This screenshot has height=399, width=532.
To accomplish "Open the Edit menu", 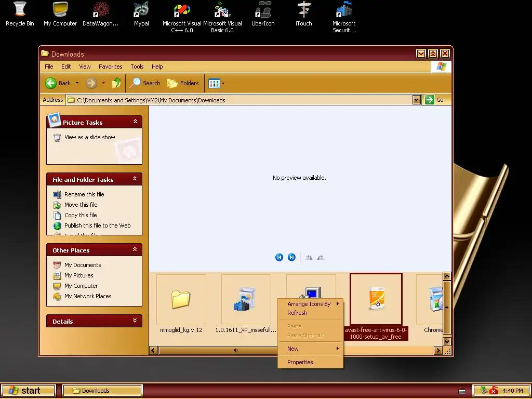I will (66, 66).
